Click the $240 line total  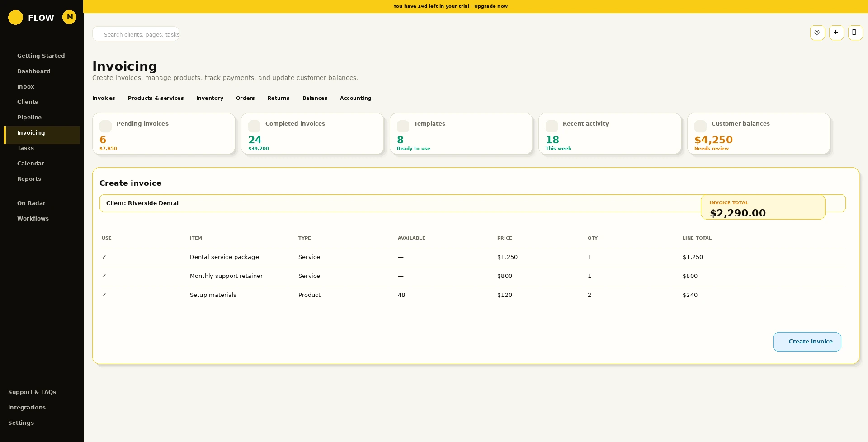click(x=690, y=295)
